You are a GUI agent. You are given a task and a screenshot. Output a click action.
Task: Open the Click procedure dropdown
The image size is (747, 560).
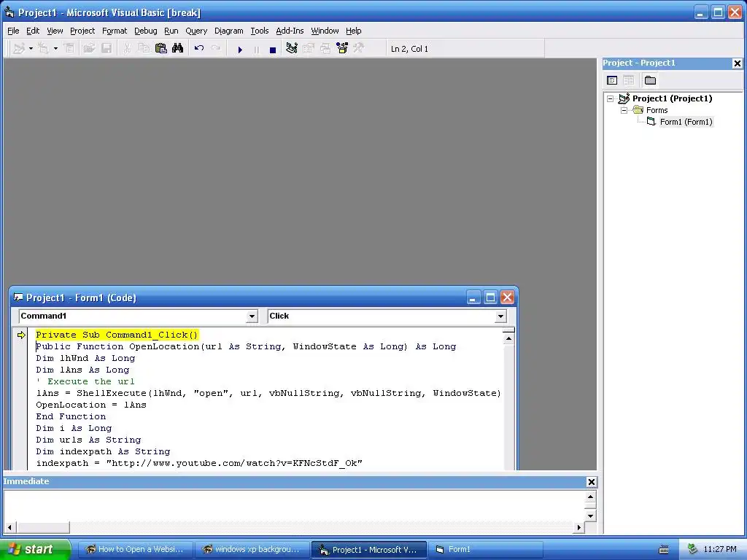pyautogui.click(x=500, y=316)
